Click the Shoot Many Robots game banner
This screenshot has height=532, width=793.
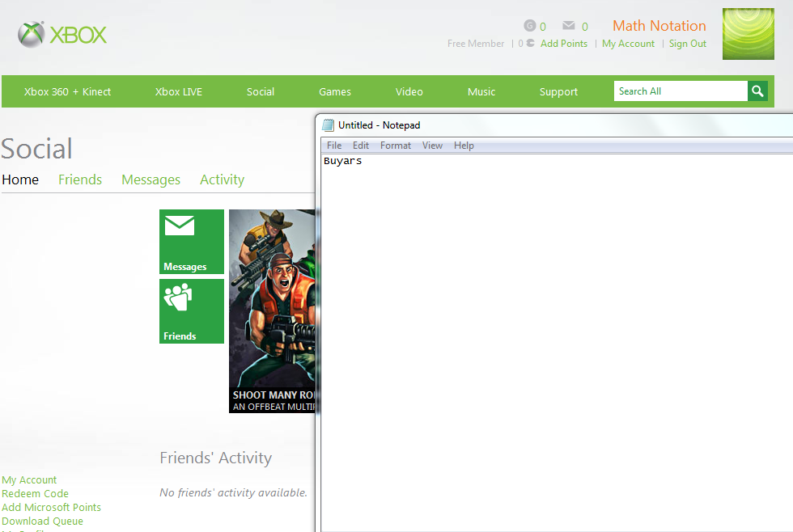click(x=272, y=310)
